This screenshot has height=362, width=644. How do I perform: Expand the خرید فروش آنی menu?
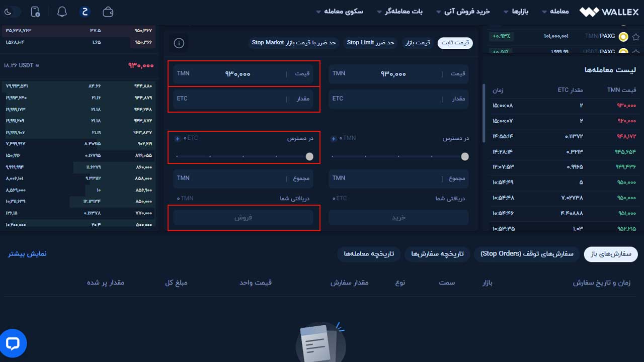(463, 11)
